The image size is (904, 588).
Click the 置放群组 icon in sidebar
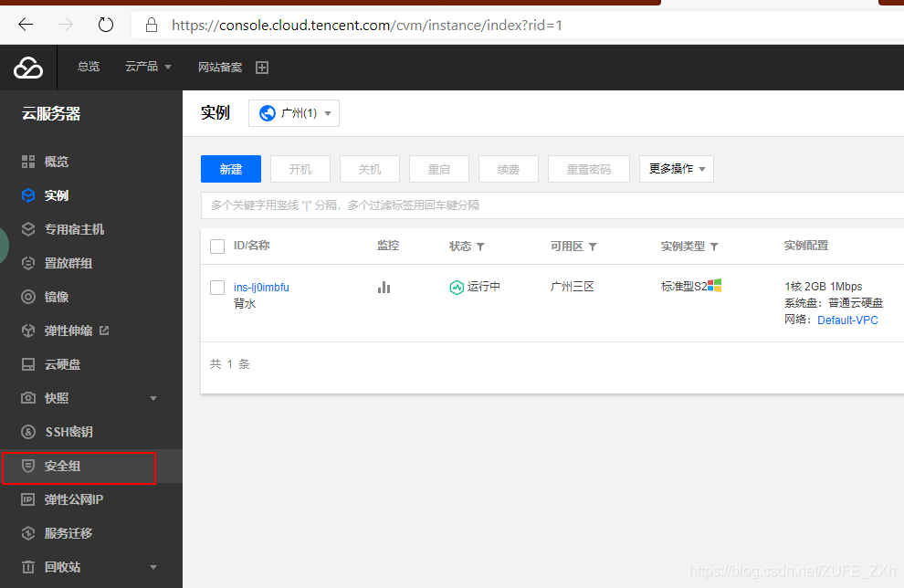point(28,263)
